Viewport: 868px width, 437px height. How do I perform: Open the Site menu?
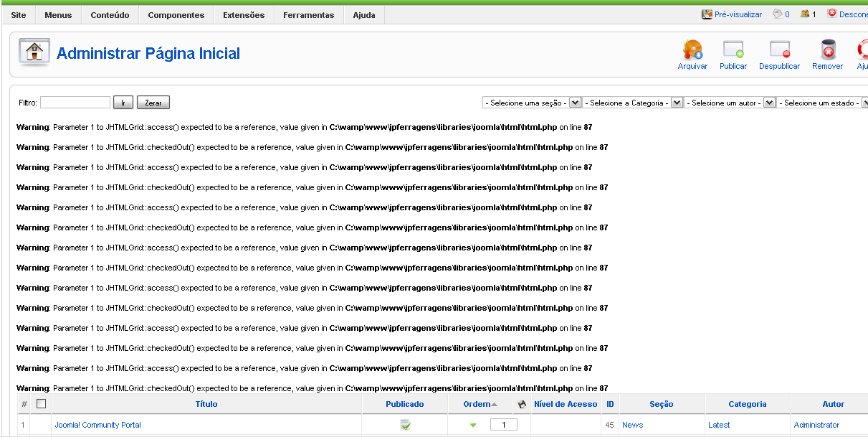click(19, 15)
